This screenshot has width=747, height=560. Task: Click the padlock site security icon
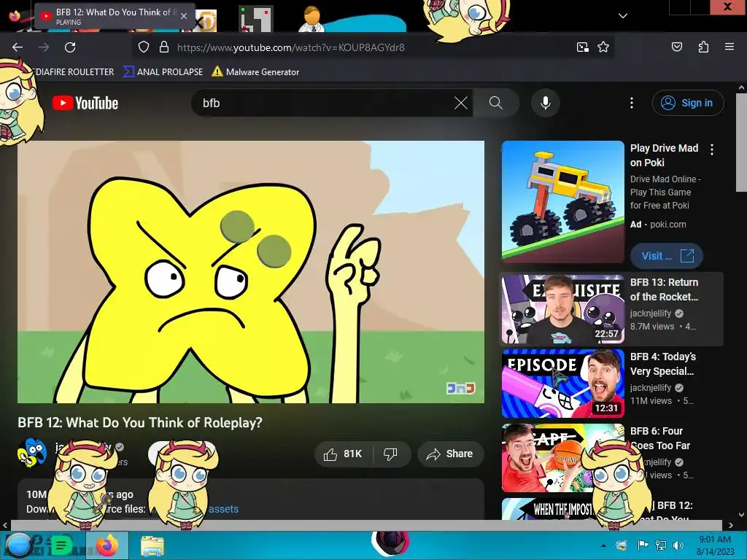point(164,47)
